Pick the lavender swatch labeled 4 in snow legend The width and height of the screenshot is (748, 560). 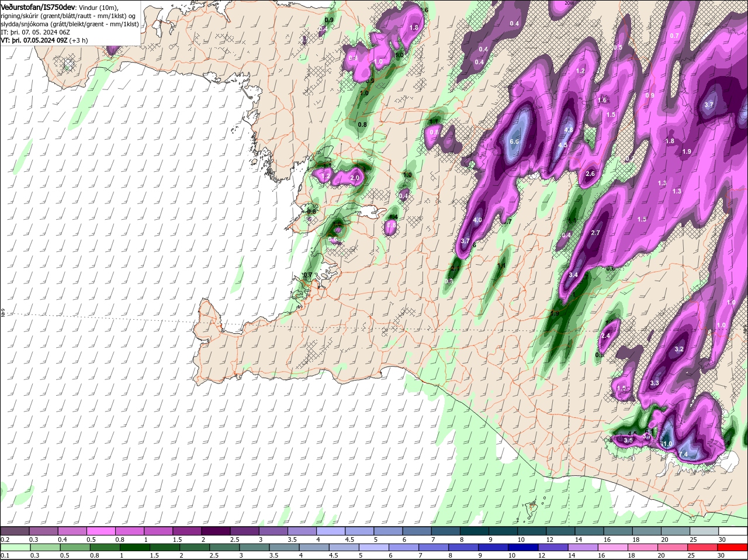330,531
